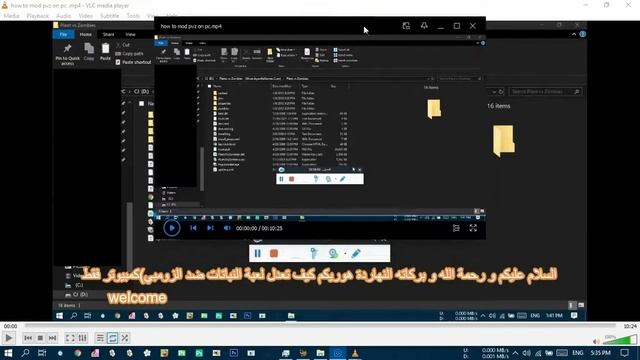Switch to the highlighted video player taskbar icon

point(338,353)
